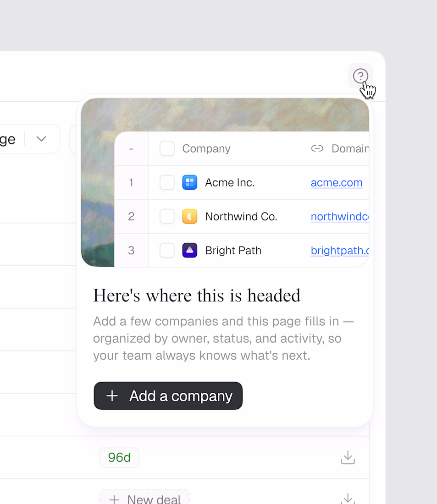
Task: Click the green 96d badge
Action: (x=119, y=457)
